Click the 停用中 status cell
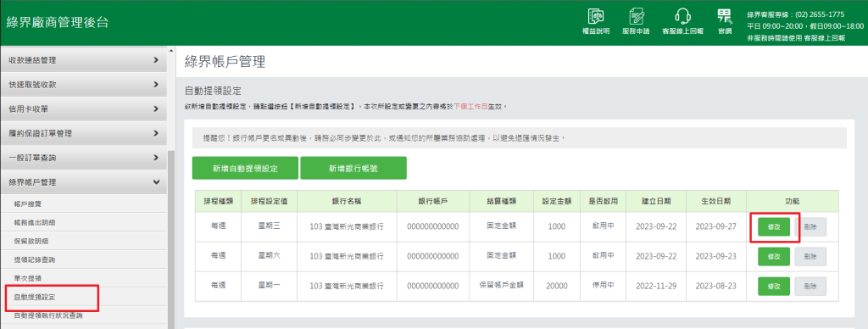 603,286
